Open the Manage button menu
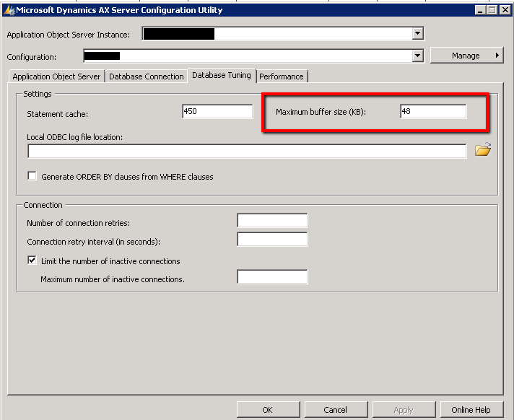 467,56
